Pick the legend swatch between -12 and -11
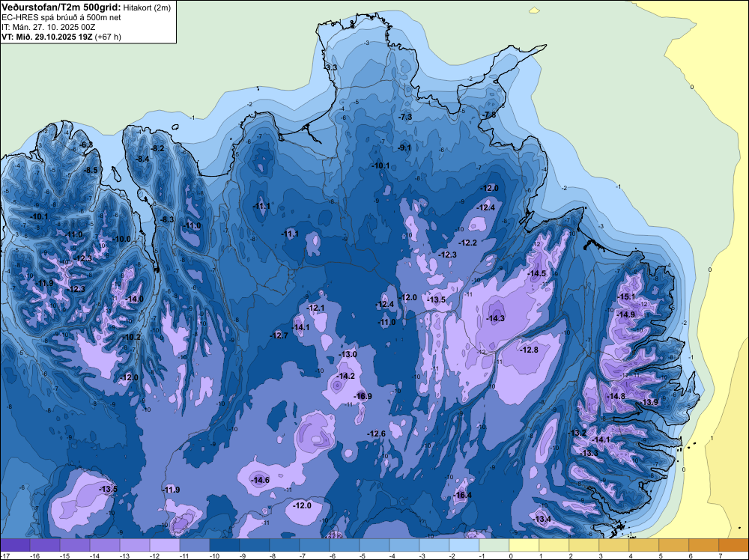 [165, 545]
